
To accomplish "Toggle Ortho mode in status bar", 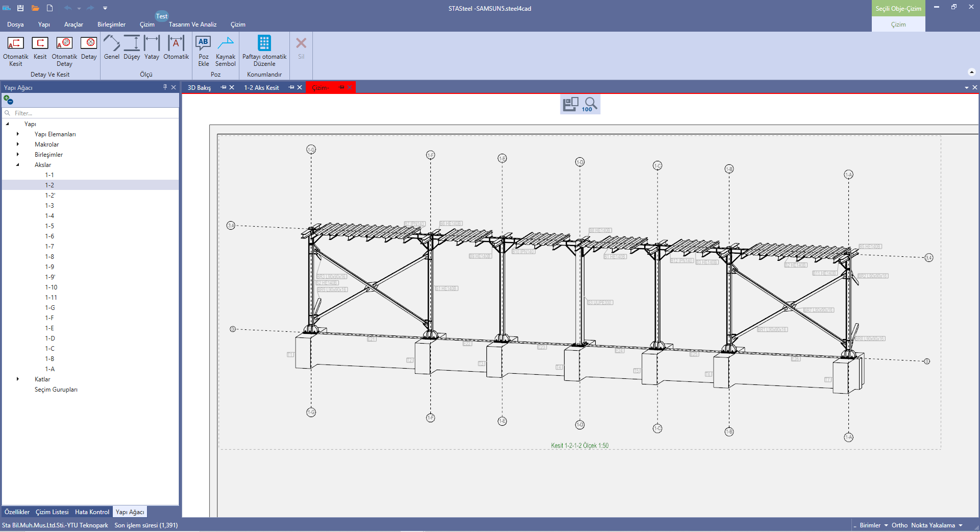I will point(899,525).
